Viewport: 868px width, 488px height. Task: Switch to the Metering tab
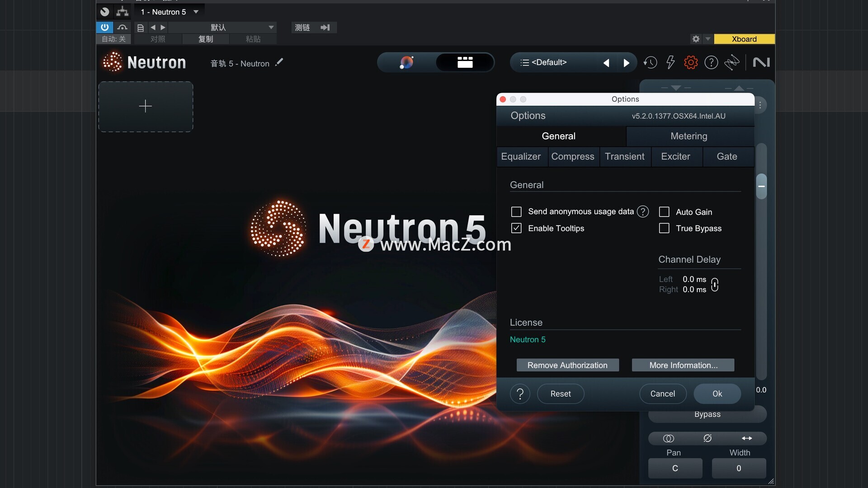[x=689, y=136]
